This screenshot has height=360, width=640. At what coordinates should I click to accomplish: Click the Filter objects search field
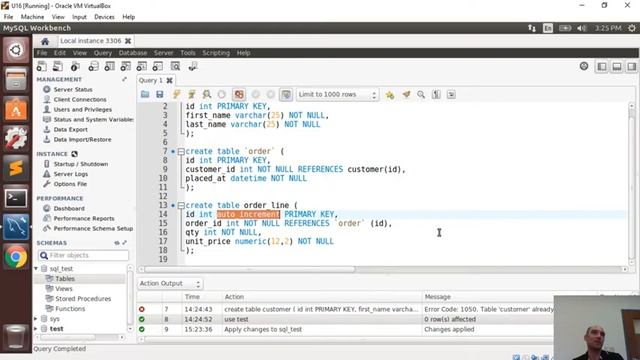[x=83, y=256]
